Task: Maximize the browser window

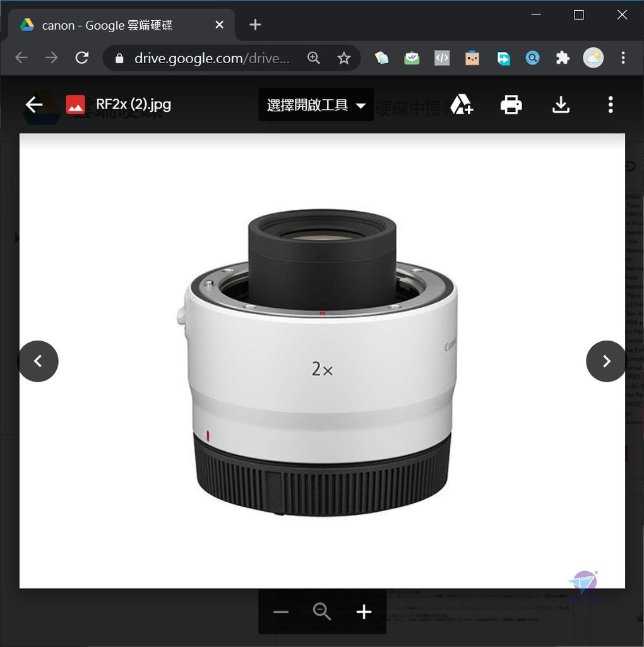Action: [x=579, y=15]
